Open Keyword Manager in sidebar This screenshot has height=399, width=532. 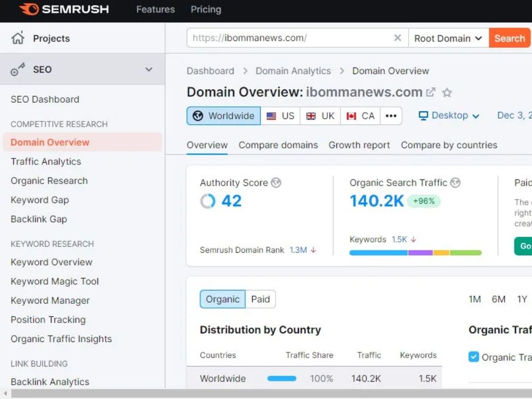[x=50, y=300]
